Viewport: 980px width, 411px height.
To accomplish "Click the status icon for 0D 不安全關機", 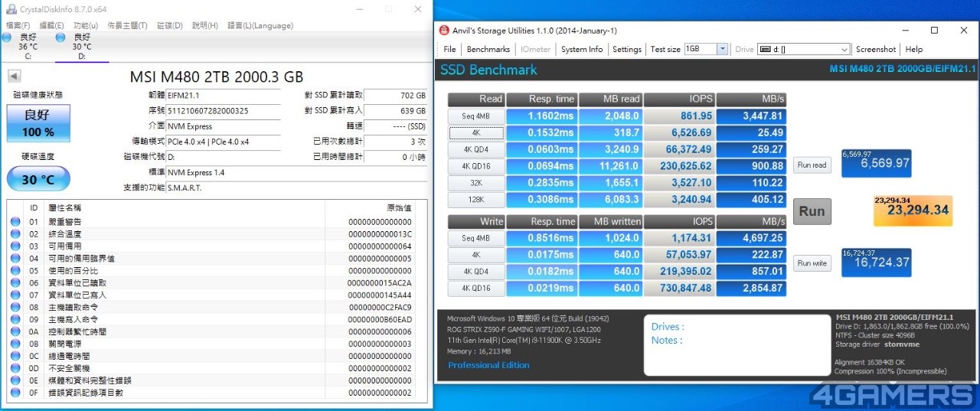I will (x=16, y=369).
